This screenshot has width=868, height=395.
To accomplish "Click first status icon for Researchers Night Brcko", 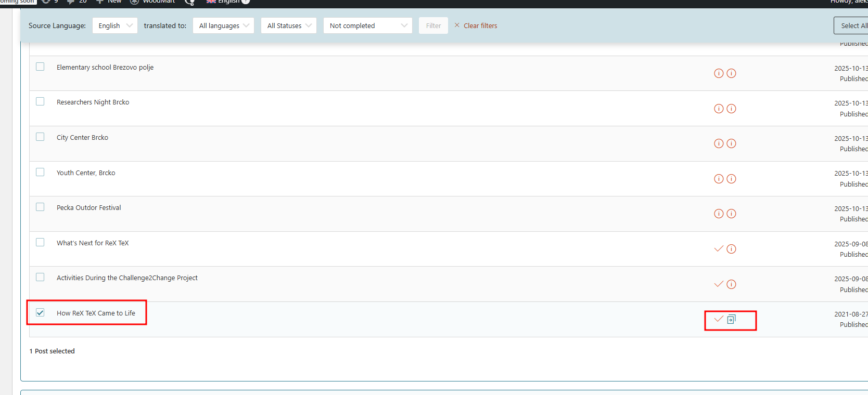I will tap(719, 109).
